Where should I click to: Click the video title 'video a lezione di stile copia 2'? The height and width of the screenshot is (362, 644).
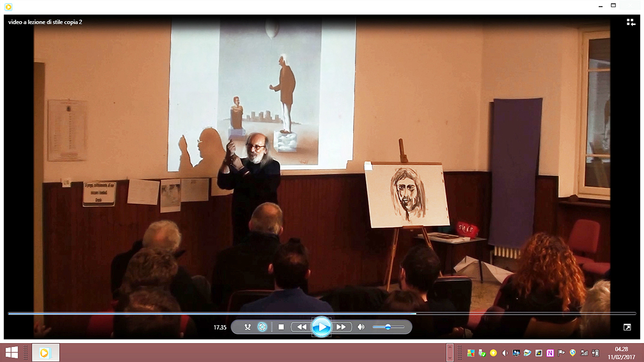(45, 22)
